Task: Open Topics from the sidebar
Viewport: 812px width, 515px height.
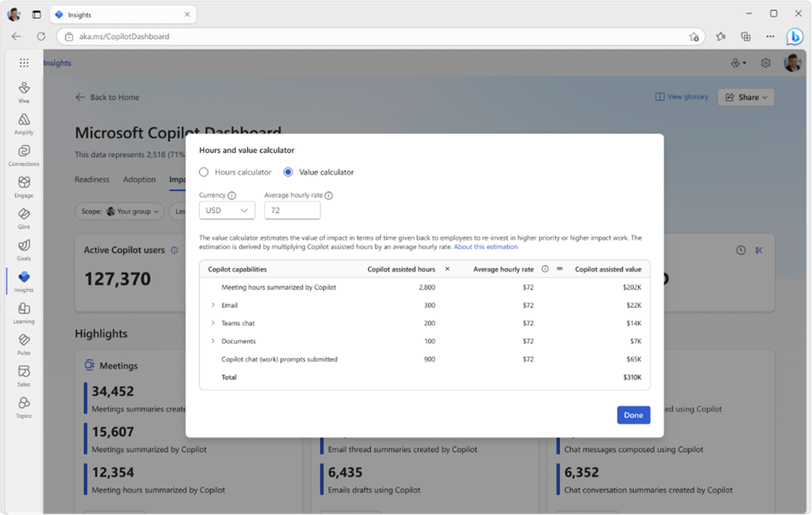Action: point(24,408)
